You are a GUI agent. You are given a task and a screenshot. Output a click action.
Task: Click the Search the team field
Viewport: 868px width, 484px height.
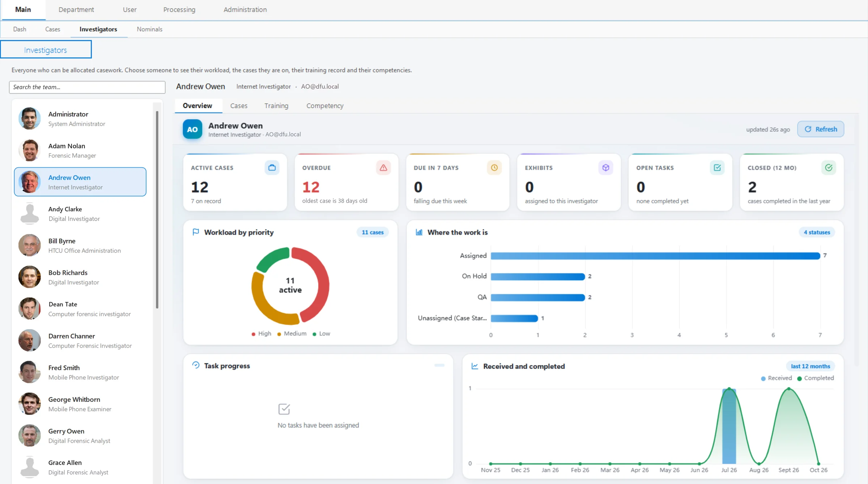87,87
